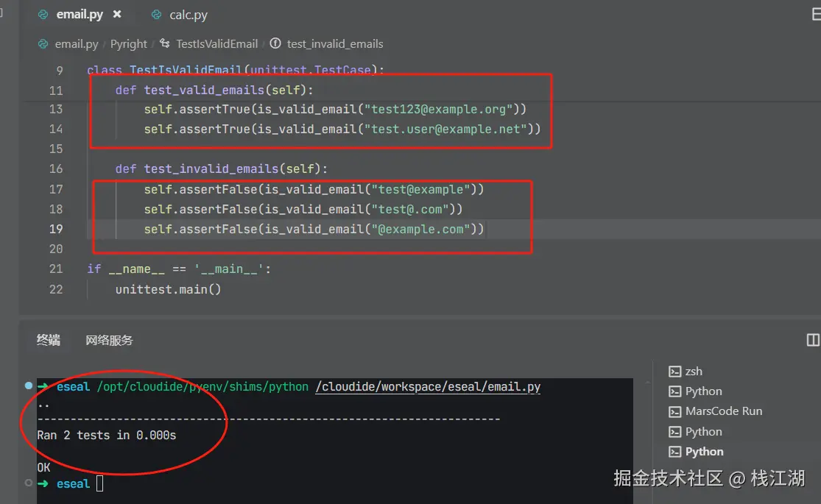Click the terminal prompt input after eseal
The width and height of the screenshot is (821, 504).
[x=99, y=483]
